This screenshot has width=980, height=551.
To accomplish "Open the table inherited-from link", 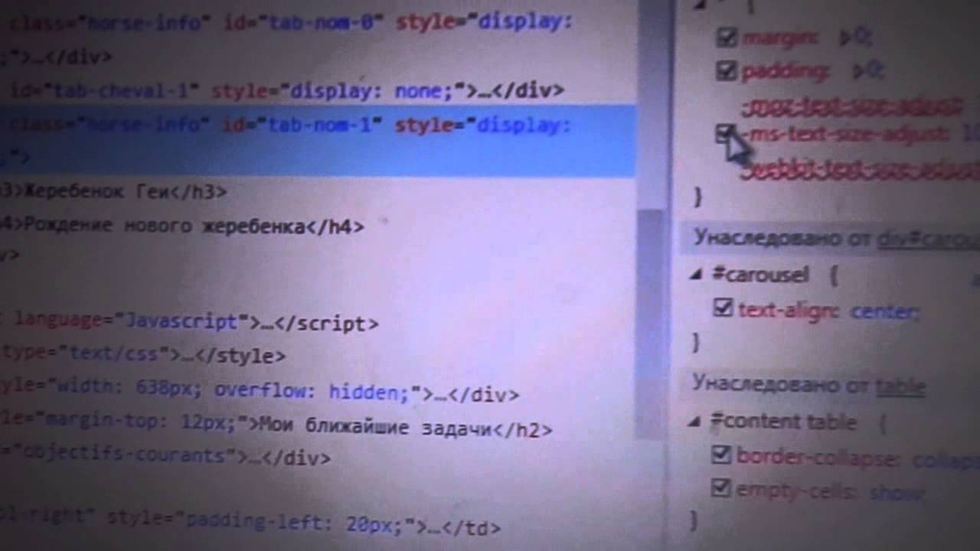I will (x=900, y=386).
